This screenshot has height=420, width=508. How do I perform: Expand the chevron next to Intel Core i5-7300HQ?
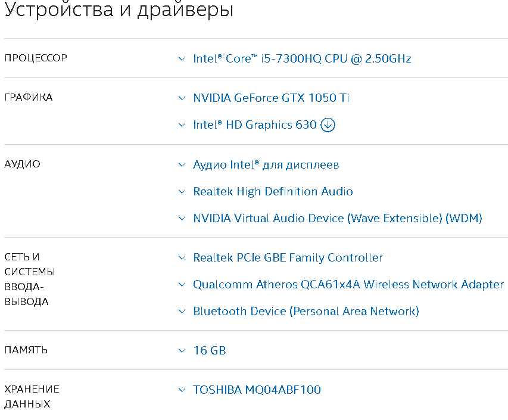182,59
